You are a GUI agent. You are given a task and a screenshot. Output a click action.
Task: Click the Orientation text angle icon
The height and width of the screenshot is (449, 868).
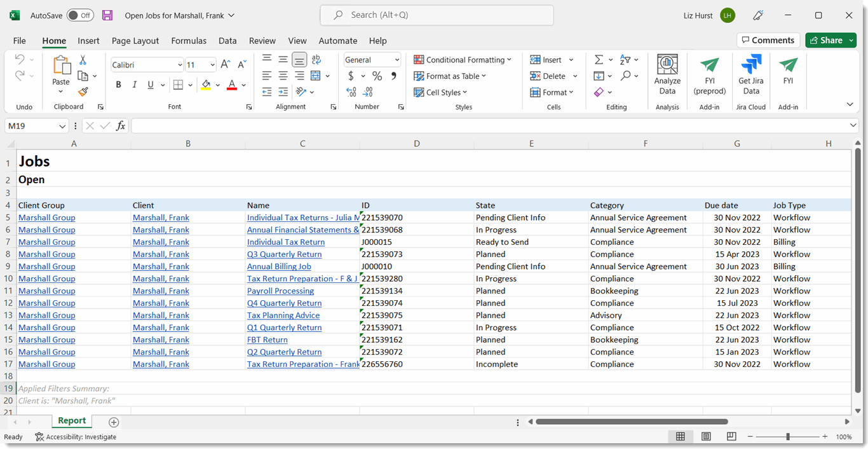tap(301, 92)
